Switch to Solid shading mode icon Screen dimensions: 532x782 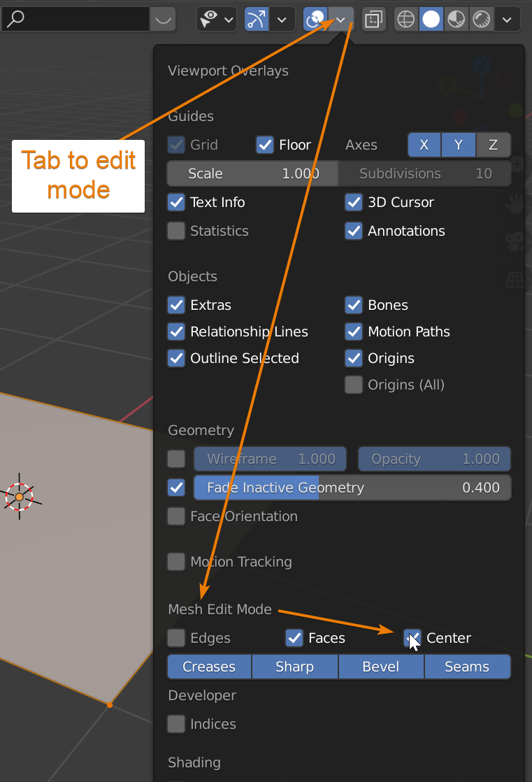point(431,20)
